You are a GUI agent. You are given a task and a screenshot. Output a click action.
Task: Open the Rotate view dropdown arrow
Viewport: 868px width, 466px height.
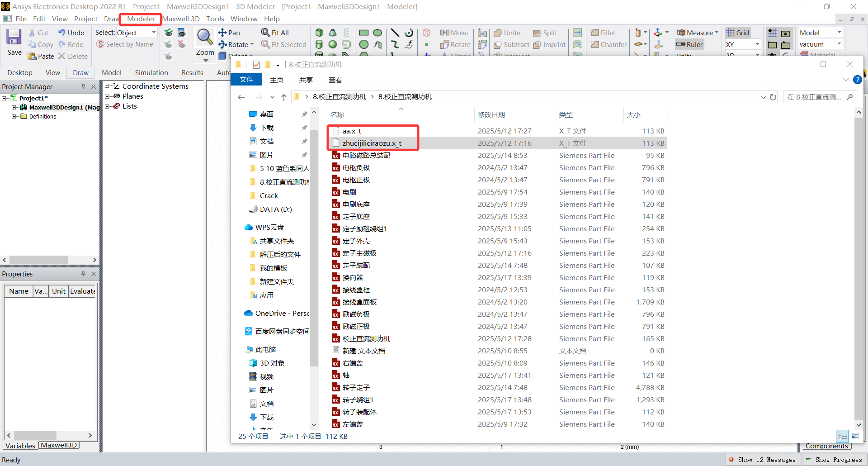click(252, 44)
